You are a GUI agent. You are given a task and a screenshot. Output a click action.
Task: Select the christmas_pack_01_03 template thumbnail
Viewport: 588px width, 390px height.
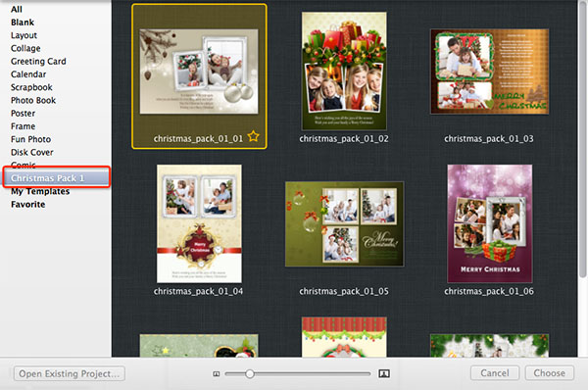pyautogui.click(x=489, y=72)
